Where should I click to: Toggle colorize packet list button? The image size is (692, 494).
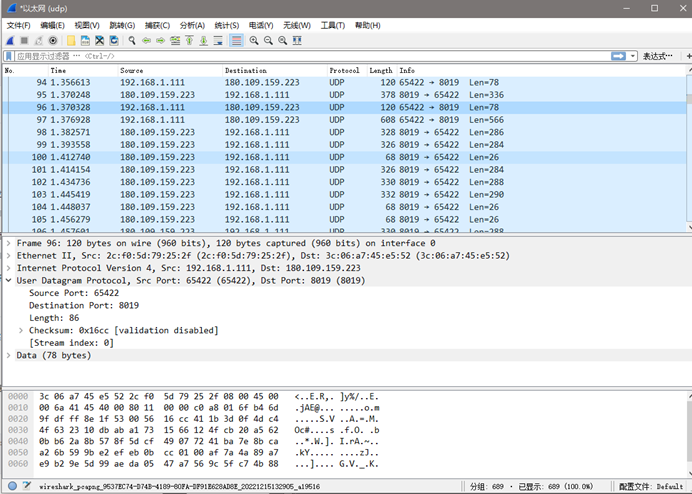click(x=237, y=41)
